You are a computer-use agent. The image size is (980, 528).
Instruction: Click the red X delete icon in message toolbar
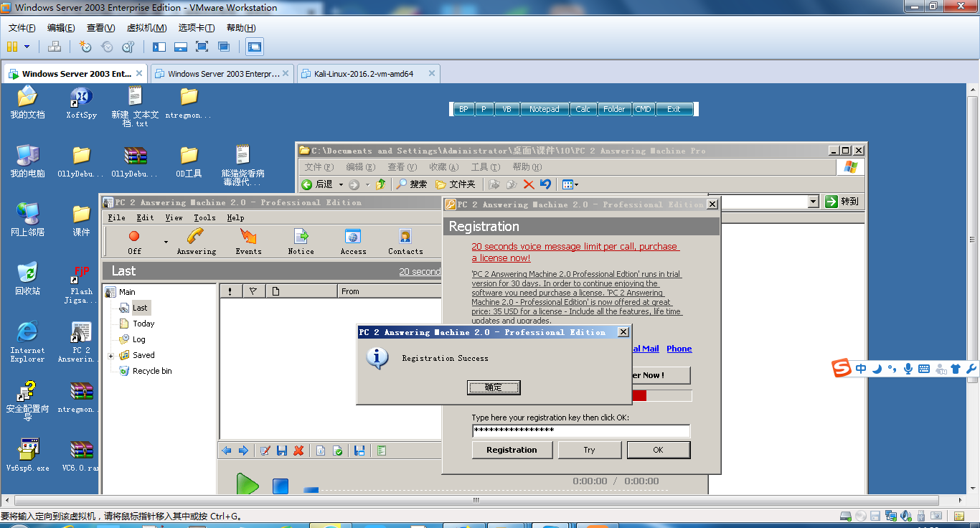[x=298, y=451]
